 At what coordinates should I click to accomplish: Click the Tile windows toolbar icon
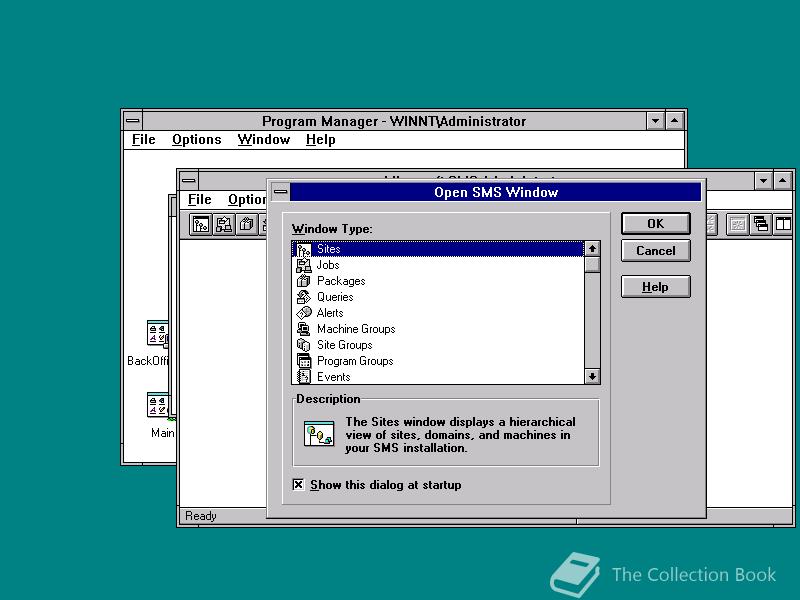coord(783,224)
